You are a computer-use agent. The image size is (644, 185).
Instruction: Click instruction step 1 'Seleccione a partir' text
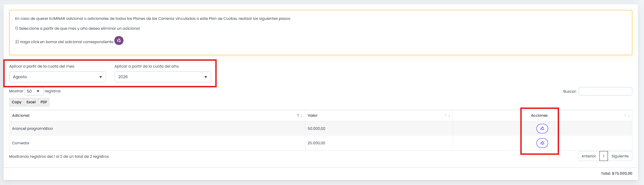[77, 28]
